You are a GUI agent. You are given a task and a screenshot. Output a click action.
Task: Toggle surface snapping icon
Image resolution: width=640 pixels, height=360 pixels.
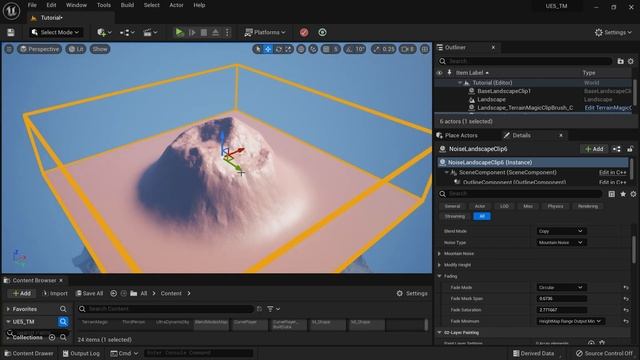tap(313, 49)
